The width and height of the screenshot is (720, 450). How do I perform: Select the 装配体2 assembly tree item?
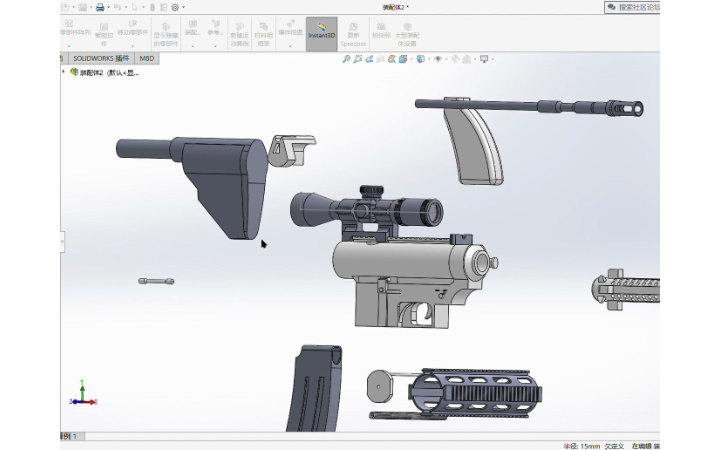104,73
